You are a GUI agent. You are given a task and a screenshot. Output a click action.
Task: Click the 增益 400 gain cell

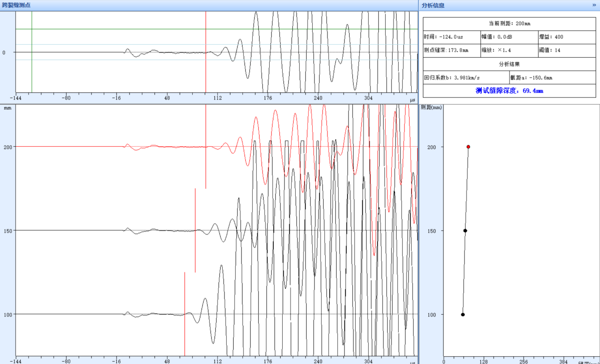click(x=567, y=37)
